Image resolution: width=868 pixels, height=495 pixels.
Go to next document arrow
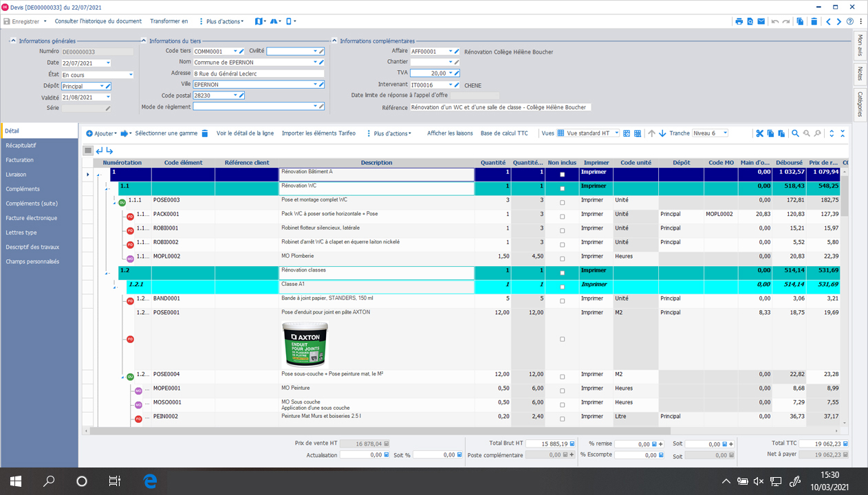point(839,21)
